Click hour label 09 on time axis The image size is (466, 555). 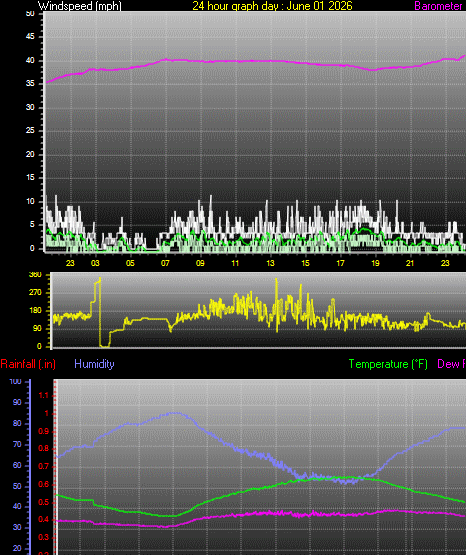[x=200, y=263]
